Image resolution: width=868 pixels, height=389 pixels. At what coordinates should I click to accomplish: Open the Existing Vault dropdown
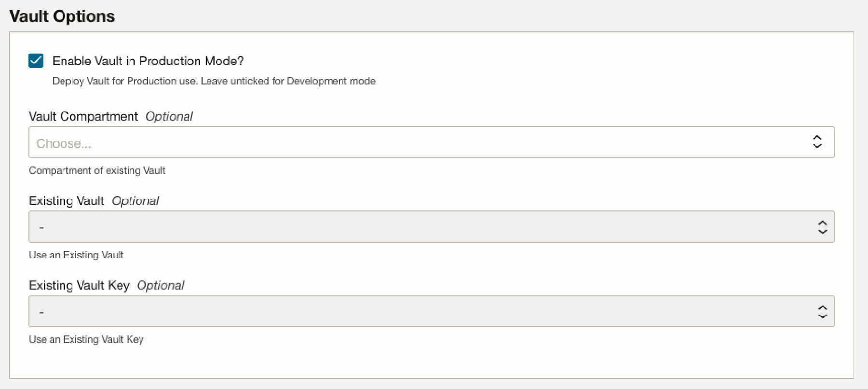click(432, 226)
